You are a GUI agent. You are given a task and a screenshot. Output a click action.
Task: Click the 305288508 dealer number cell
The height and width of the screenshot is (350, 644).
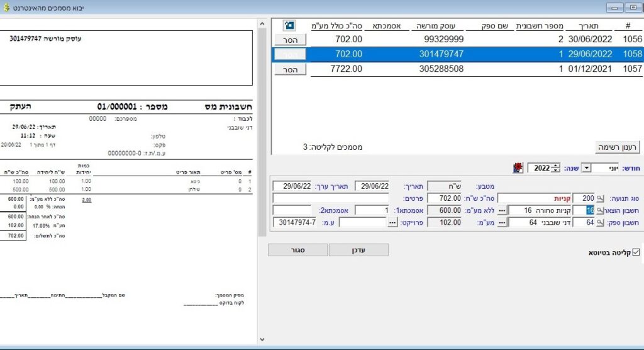pos(441,69)
